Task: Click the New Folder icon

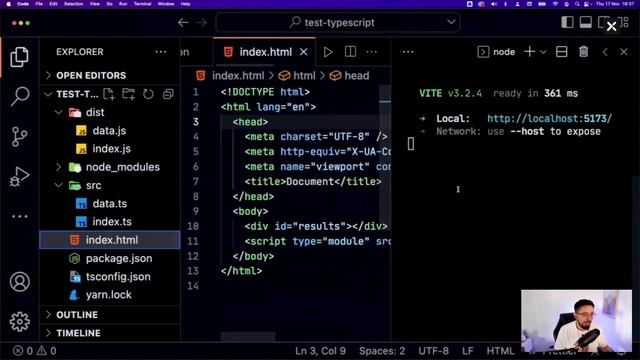Action: (129, 94)
